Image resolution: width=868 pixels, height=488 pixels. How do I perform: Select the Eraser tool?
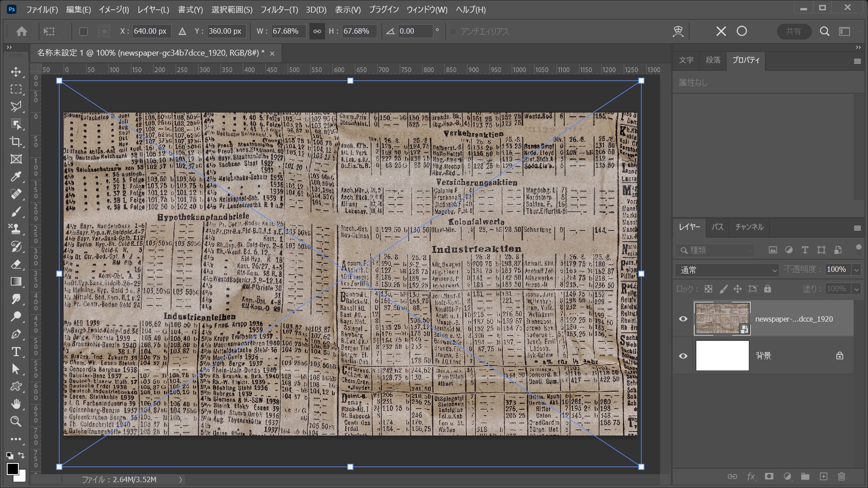click(16, 264)
